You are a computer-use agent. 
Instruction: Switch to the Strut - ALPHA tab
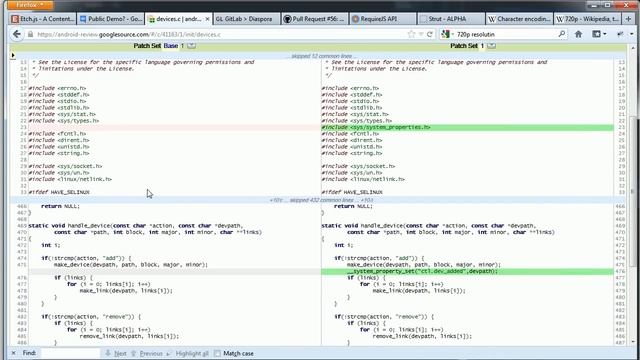coord(451,19)
